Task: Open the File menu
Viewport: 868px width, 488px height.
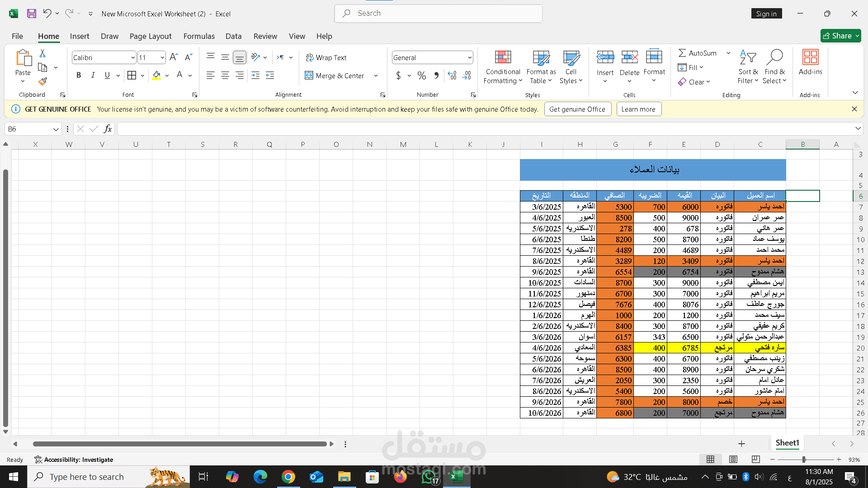Action: click(x=17, y=36)
